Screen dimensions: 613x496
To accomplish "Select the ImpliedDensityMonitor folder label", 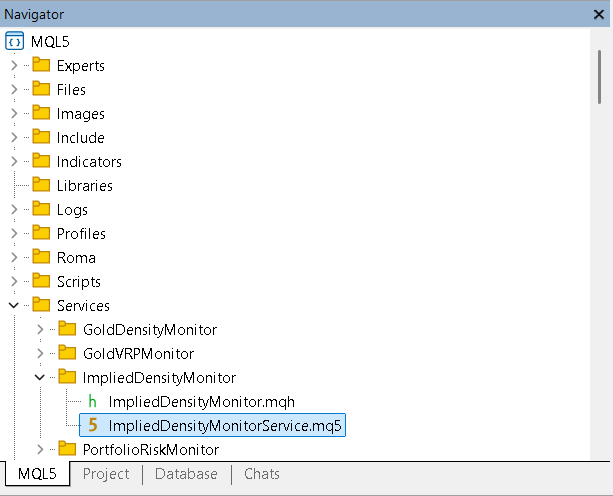I will pyautogui.click(x=159, y=378).
